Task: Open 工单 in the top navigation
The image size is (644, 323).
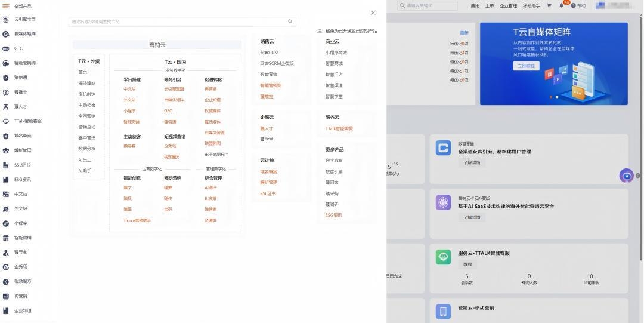Action: click(490, 6)
